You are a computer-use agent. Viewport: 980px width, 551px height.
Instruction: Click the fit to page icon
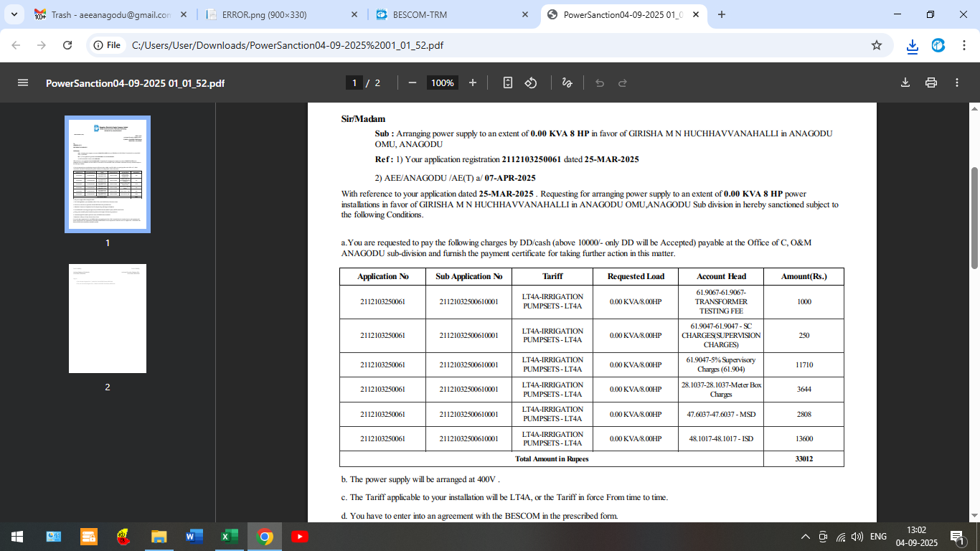508,83
